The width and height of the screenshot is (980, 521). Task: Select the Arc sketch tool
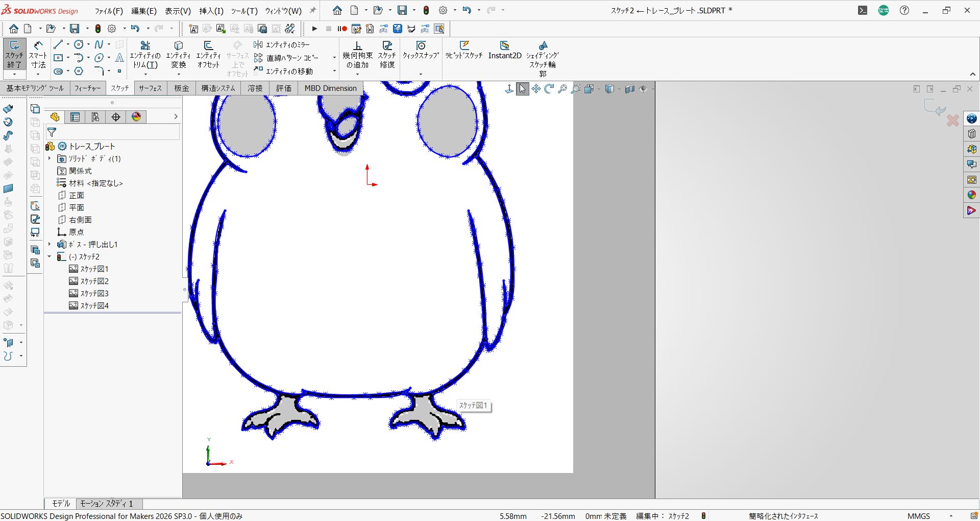[79, 58]
